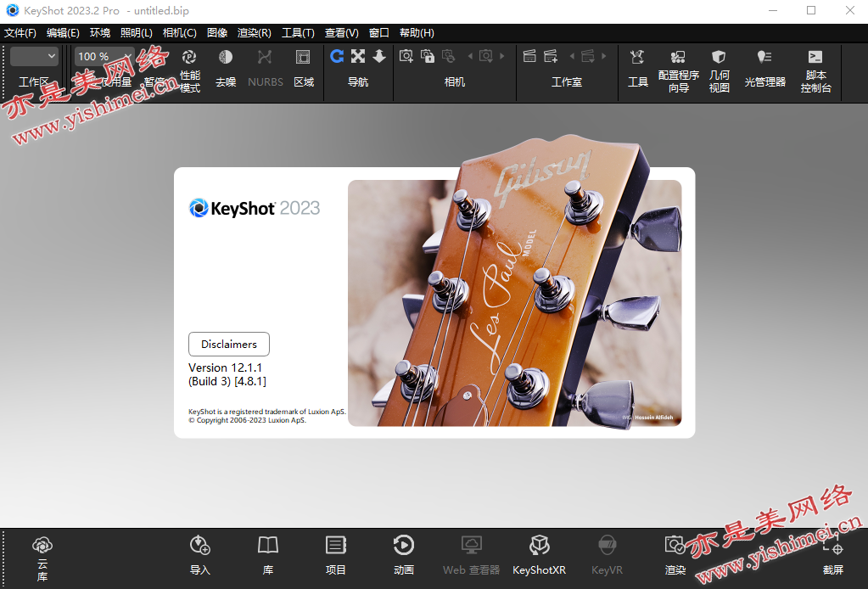Screen dimensions: 868x589
Task: Click the registered trademark notice line
Action: coord(266,412)
